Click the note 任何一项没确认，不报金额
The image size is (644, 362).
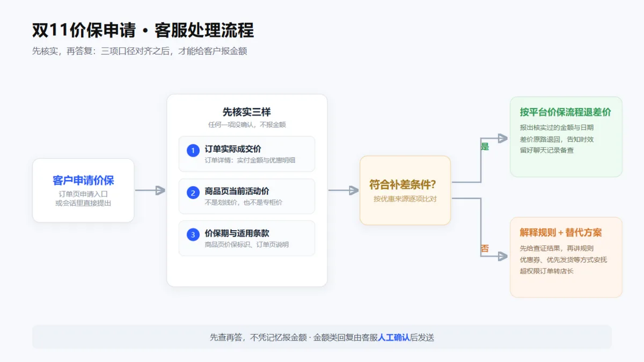pyautogui.click(x=247, y=124)
